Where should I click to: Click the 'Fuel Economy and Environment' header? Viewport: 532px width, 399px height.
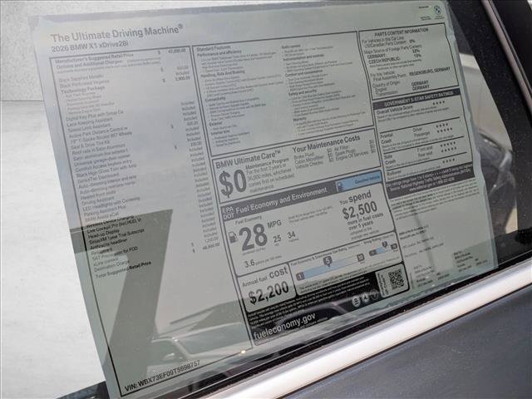(x=281, y=200)
